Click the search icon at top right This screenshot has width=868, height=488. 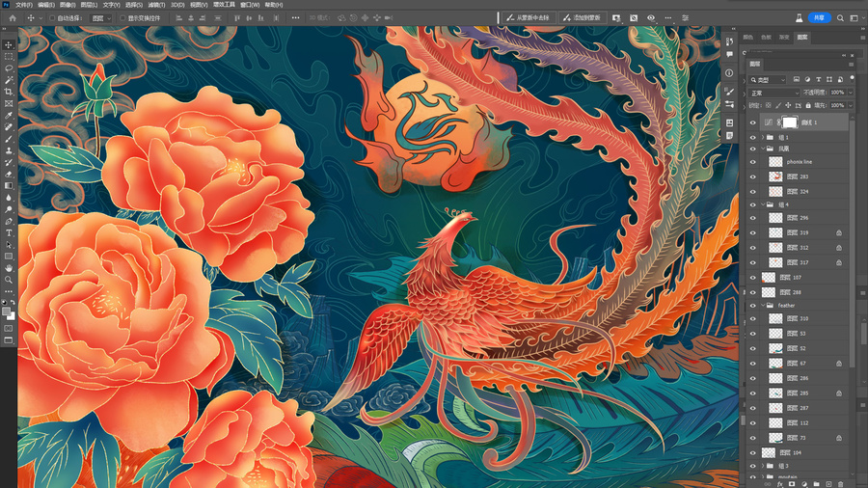point(840,17)
